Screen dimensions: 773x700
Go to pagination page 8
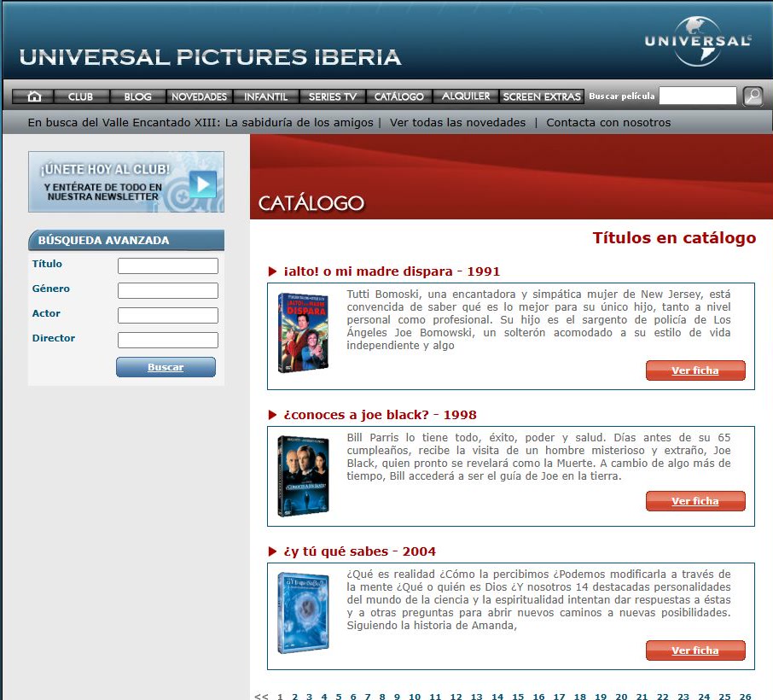click(x=382, y=697)
